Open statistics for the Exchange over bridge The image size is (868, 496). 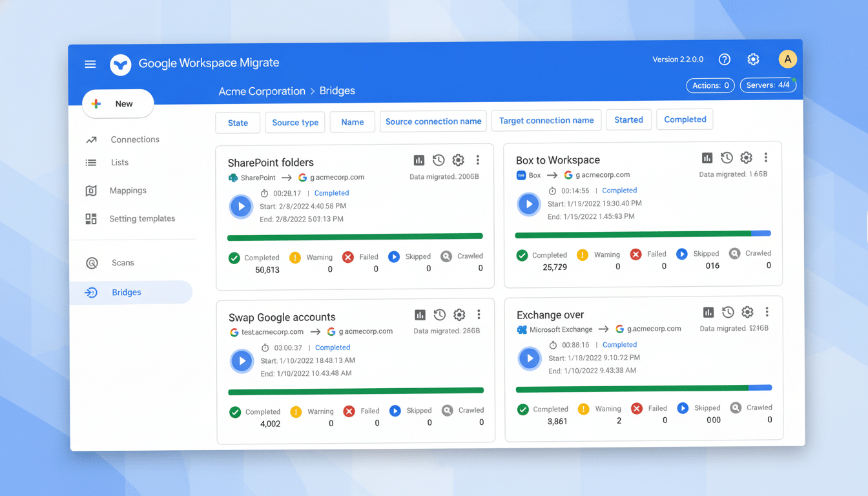tap(707, 311)
